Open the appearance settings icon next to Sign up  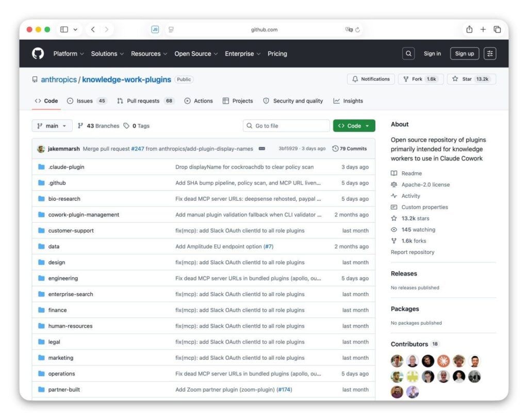[490, 54]
